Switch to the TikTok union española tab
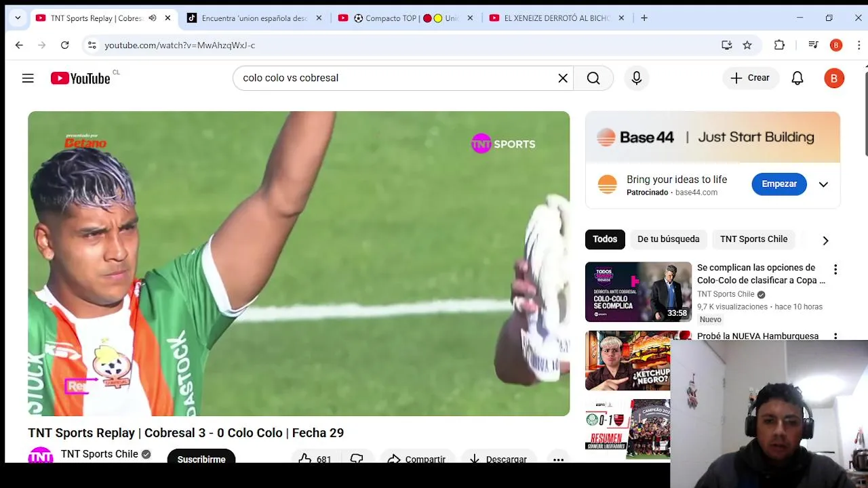 (254, 18)
